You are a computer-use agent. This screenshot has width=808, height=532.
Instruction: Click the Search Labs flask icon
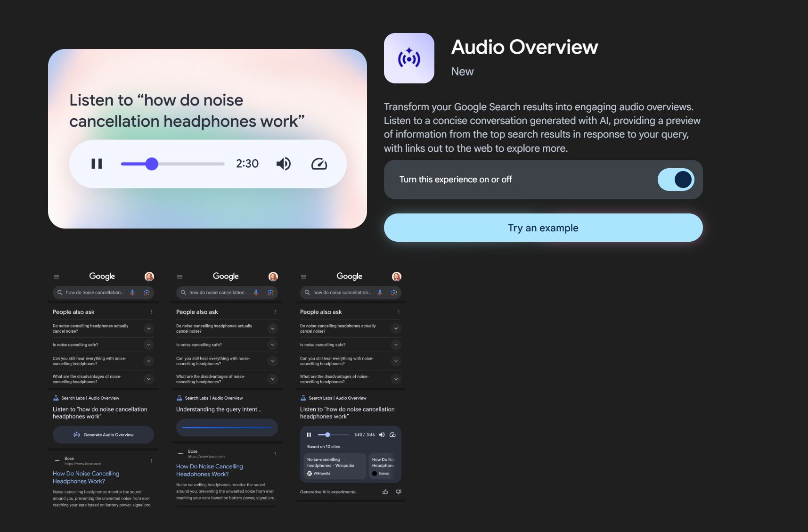pos(57,398)
